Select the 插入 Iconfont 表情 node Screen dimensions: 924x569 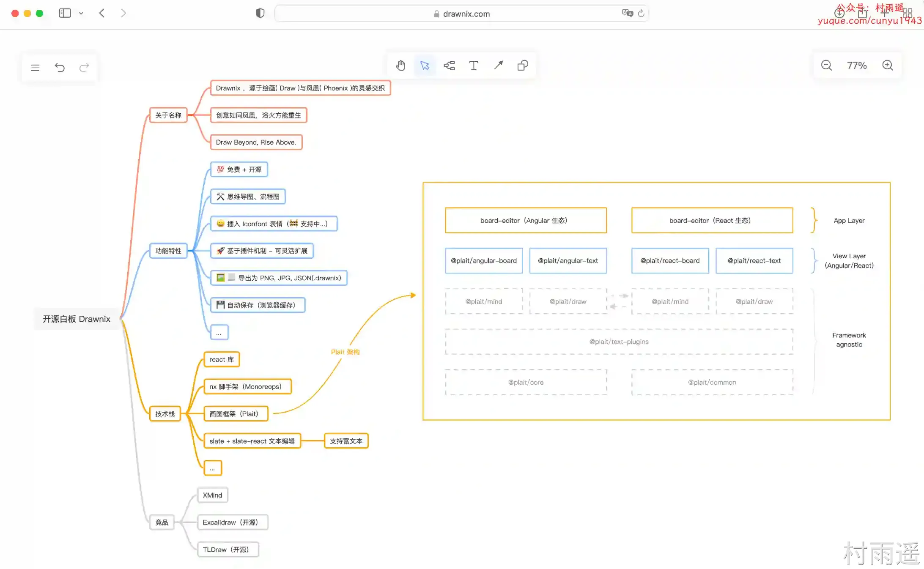point(274,224)
